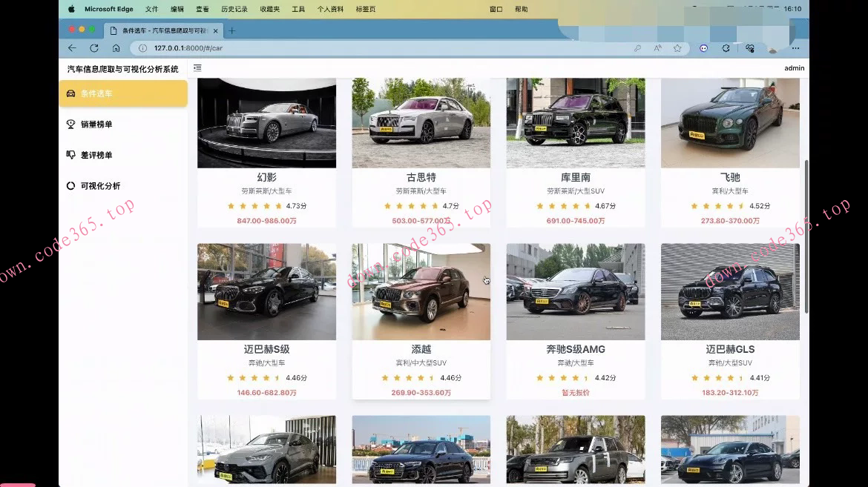Click the 古思特 car title

point(421,177)
